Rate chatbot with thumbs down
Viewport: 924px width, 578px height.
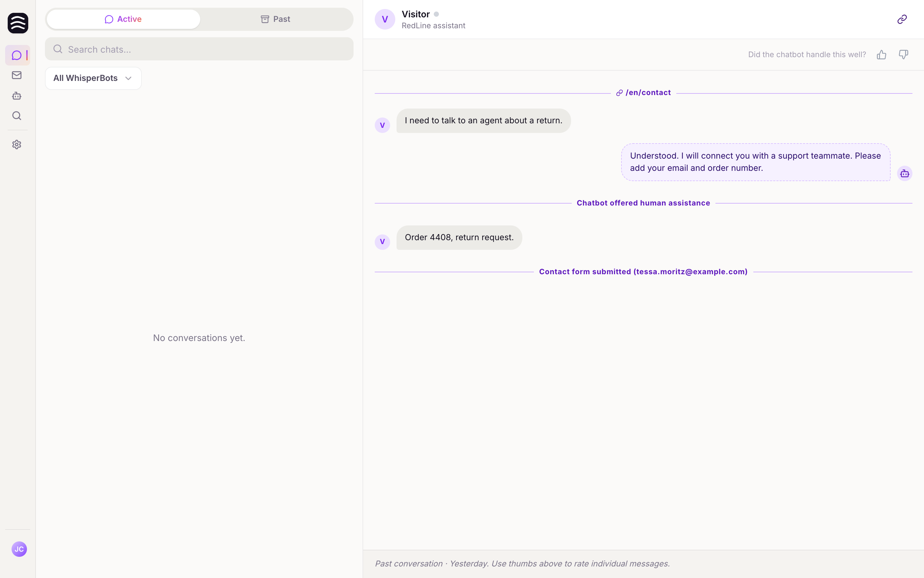pos(903,55)
